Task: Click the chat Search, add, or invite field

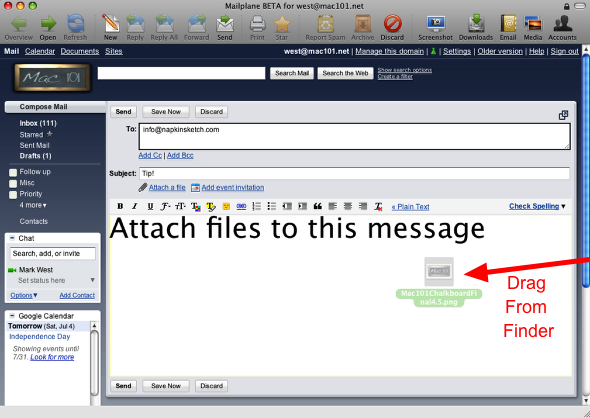Action: [x=53, y=254]
